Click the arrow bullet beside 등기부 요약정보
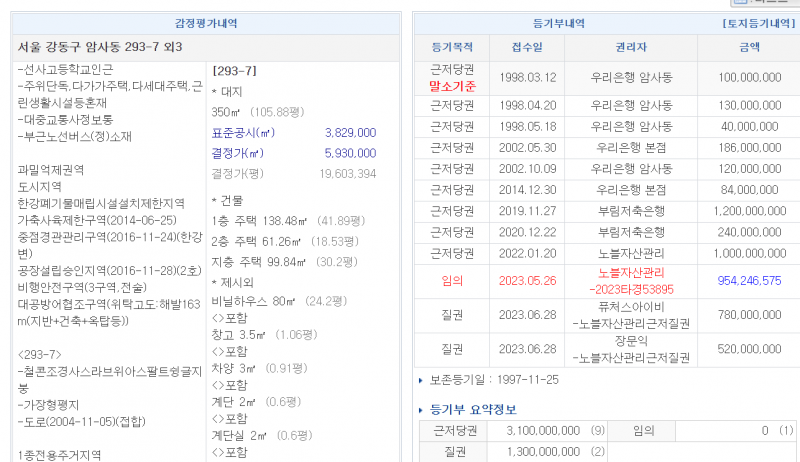This screenshot has width=800, height=462. 420,410
